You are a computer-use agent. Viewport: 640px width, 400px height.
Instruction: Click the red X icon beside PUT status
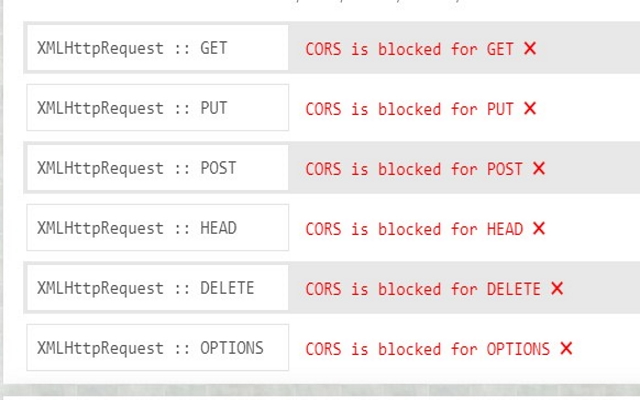click(530, 108)
